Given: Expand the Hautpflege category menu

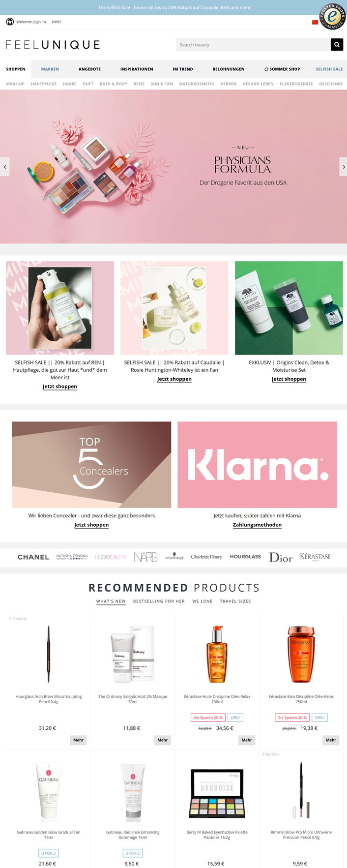Looking at the screenshot, I should click(x=44, y=84).
